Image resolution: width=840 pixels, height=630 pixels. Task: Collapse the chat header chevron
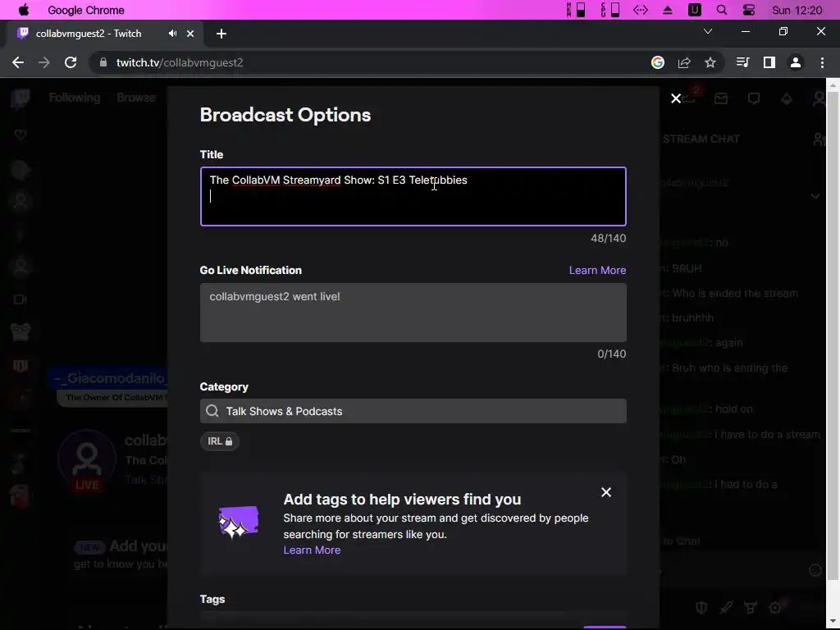[815, 196]
